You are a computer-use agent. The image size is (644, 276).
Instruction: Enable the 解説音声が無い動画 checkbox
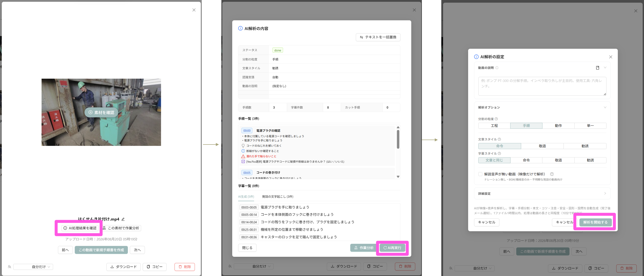coord(480,174)
